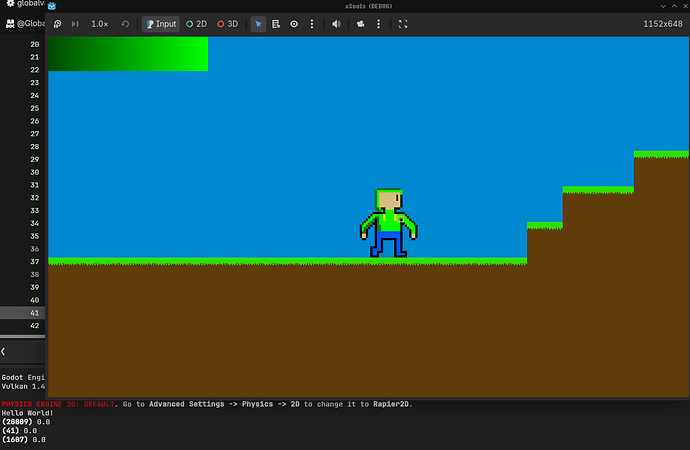The width and height of the screenshot is (690, 450).
Task: Click the 1152x648 resolution label
Action: click(663, 24)
